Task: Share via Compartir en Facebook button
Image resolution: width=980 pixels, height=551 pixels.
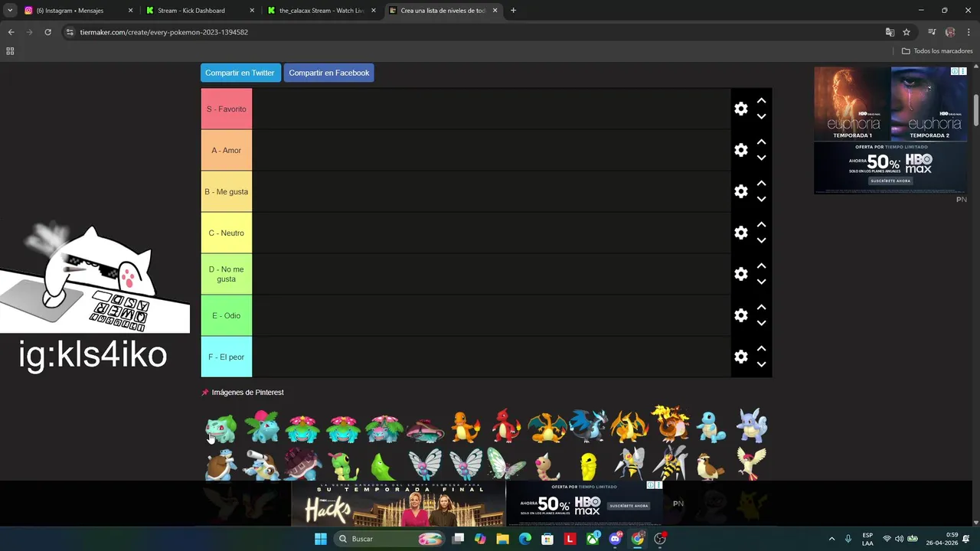Action: coord(329,73)
